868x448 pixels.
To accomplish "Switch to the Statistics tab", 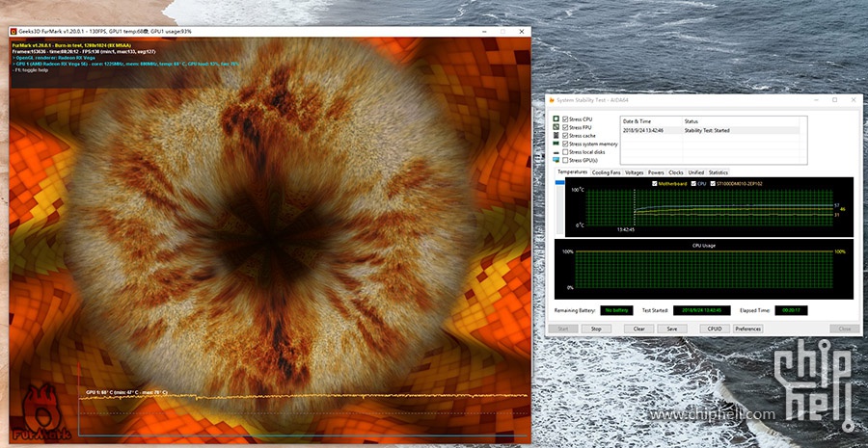I will [x=718, y=172].
